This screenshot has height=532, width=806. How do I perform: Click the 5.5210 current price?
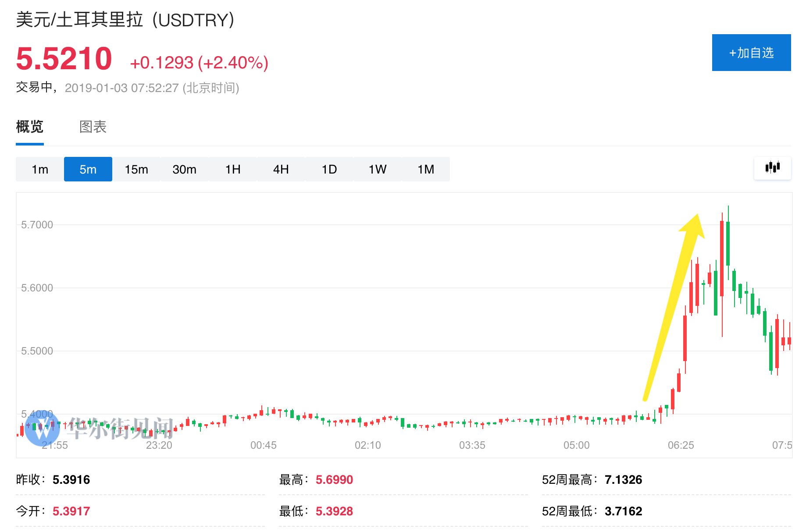click(x=64, y=59)
